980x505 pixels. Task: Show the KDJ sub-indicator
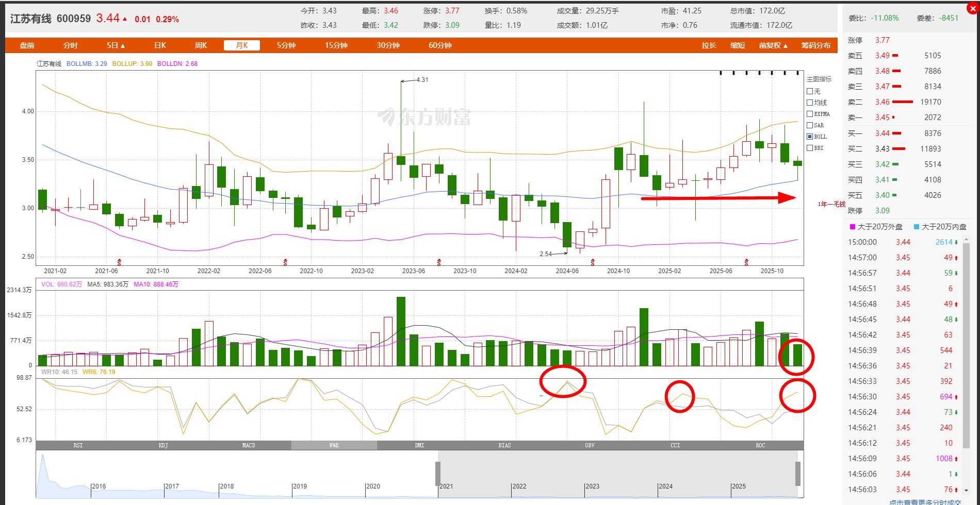[x=164, y=445]
